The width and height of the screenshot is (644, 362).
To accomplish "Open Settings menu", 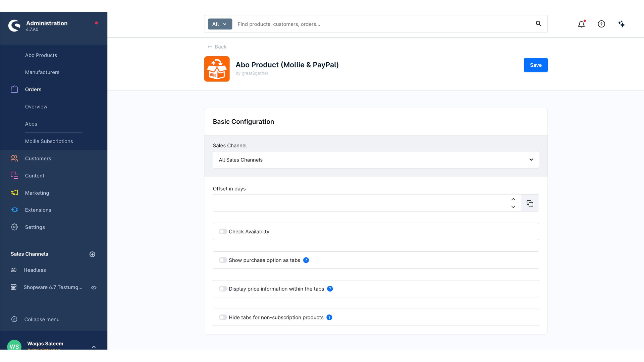I will click(x=35, y=227).
